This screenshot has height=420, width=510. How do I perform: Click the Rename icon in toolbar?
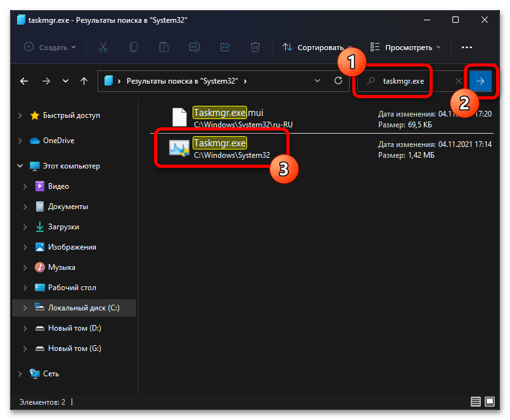click(x=194, y=47)
